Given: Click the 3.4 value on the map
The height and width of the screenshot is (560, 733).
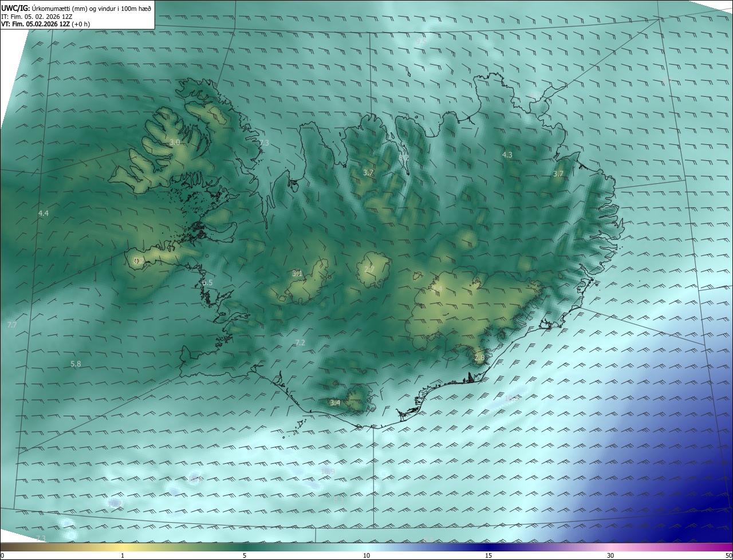Looking at the screenshot, I should pos(335,403).
